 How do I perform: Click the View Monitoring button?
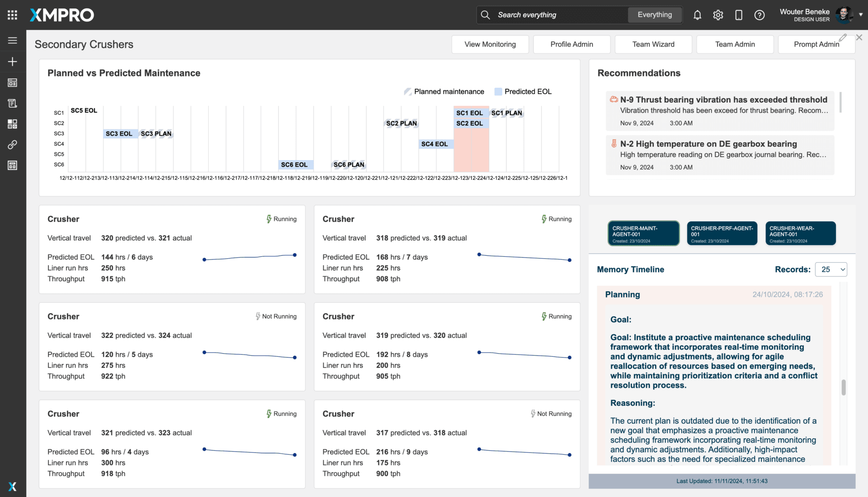coord(490,44)
